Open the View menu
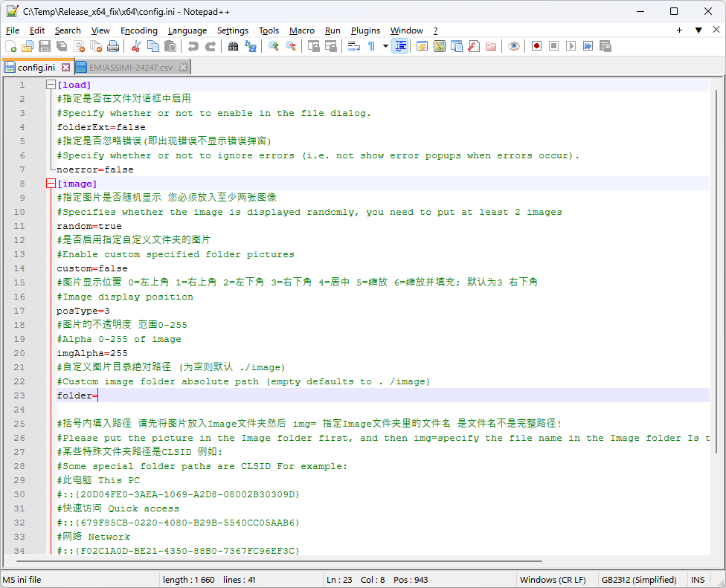 tap(100, 30)
